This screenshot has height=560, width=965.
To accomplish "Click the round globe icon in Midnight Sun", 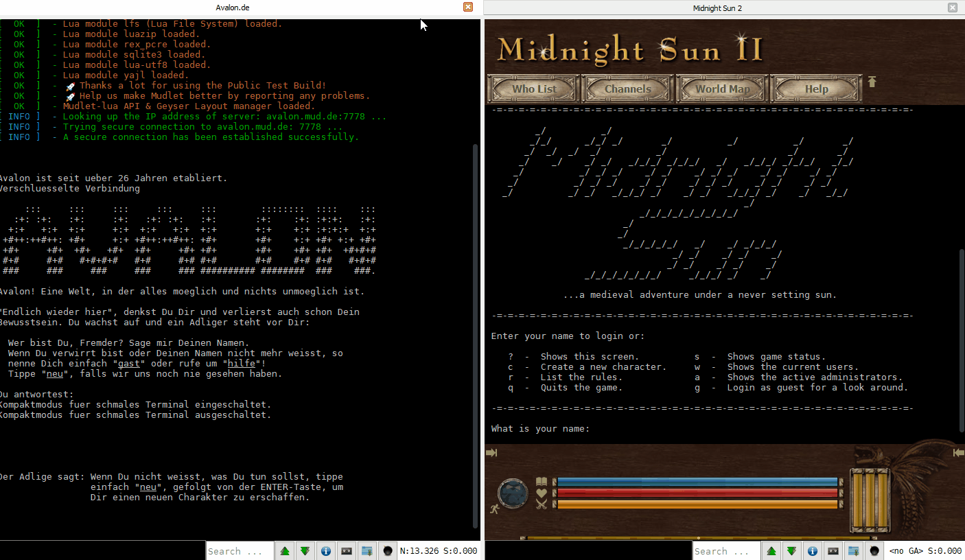I will click(513, 493).
